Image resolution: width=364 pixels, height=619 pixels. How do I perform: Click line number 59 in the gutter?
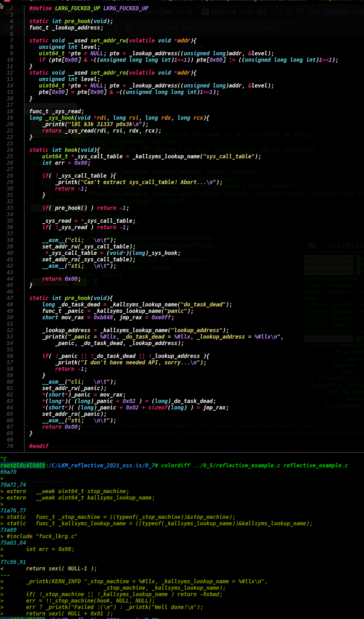(x=10, y=375)
